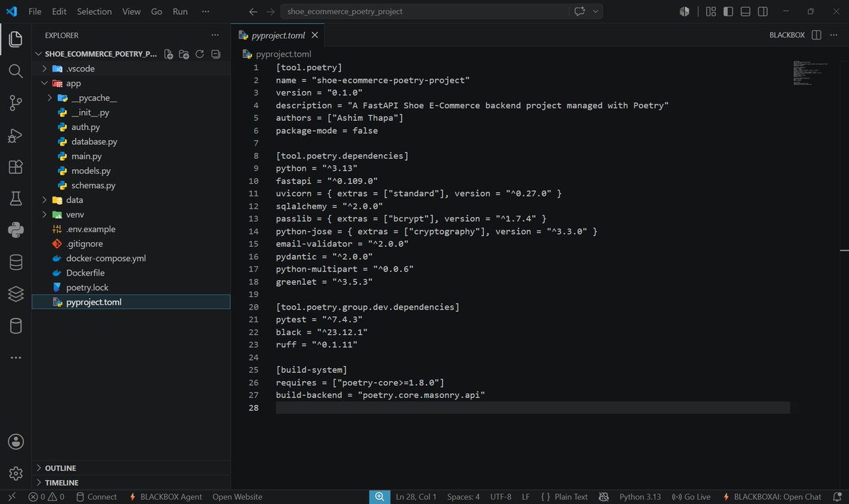This screenshot has width=849, height=504.
Task: Click Connect in status bar
Action: [96, 497]
